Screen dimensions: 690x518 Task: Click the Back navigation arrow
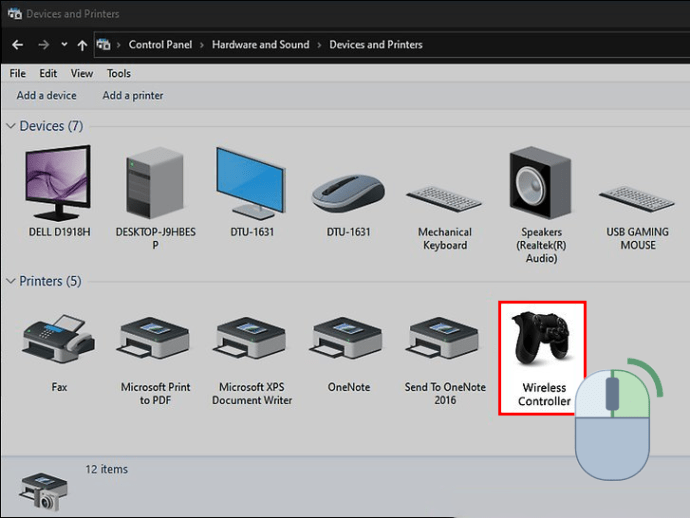pos(18,44)
